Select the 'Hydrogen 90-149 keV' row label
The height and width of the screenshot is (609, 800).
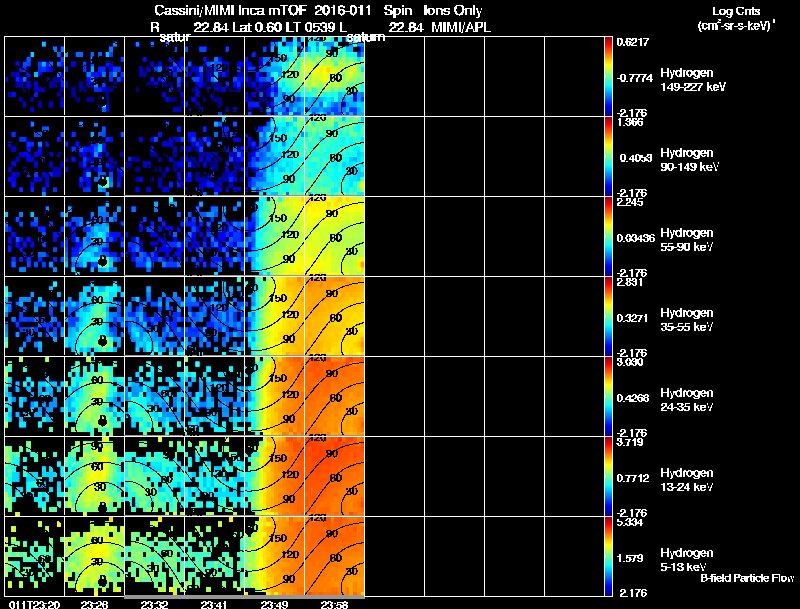click(x=689, y=160)
